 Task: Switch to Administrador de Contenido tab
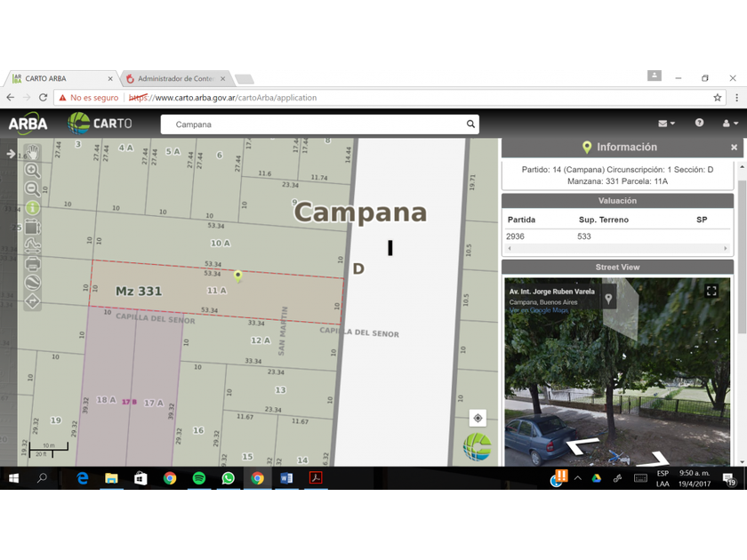[x=173, y=78]
